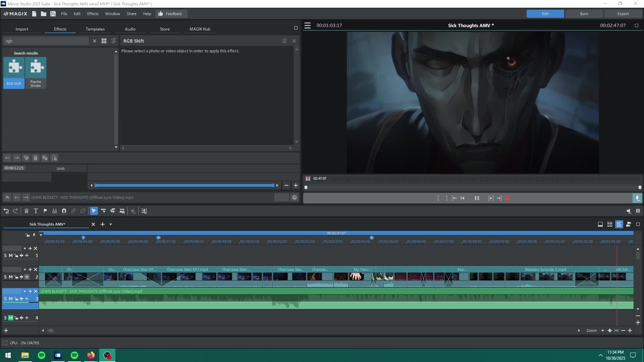Open performance settings lightning button

(x=637, y=198)
